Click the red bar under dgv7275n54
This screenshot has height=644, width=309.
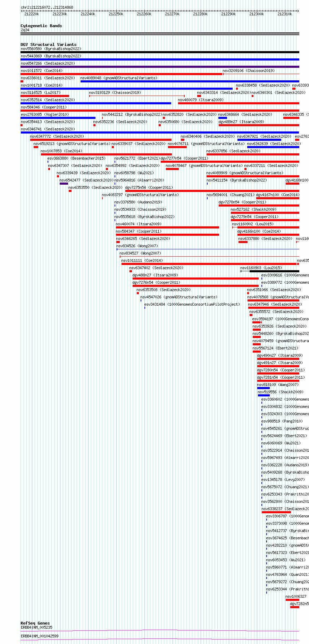pyautogui.click(x=212, y=191)
